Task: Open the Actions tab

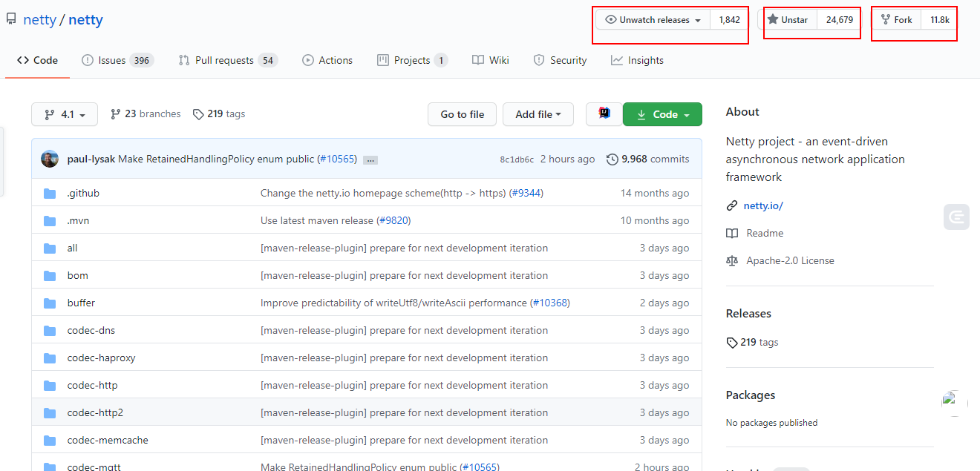Action: point(327,60)
